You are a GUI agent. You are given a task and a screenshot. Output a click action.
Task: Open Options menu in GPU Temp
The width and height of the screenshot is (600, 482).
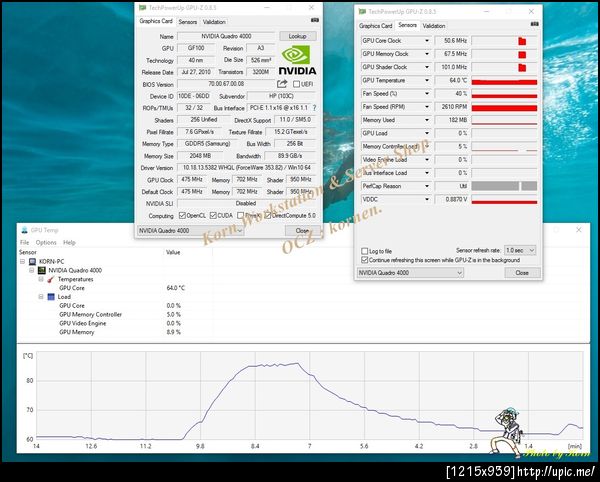[x=46, y=243]
